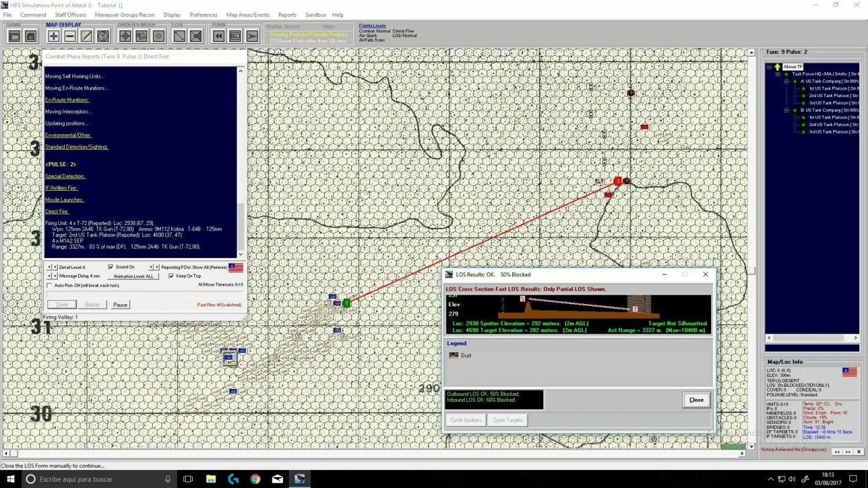The width and height of the screenshot is (868, 488).
Task: Decrease Detail Level with left arrow
Action: tap(49, 267)
